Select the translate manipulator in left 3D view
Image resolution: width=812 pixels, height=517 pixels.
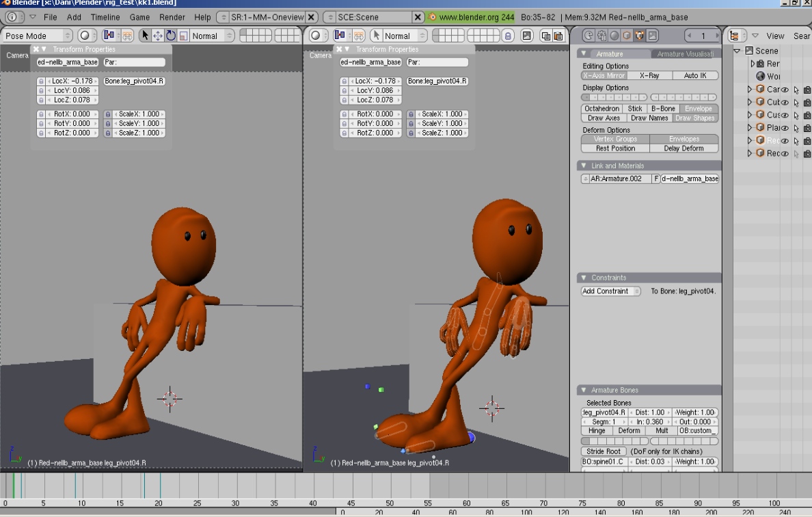click(157, 36)
